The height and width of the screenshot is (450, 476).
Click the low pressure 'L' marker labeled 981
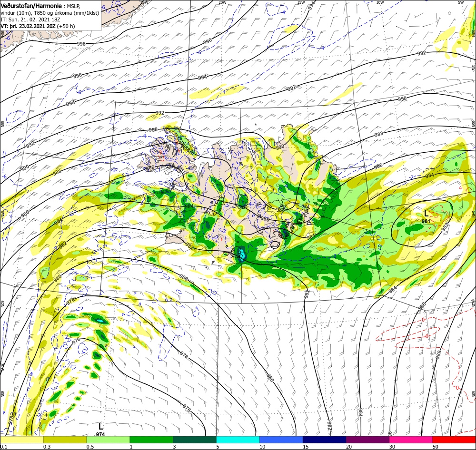[426, 213]
